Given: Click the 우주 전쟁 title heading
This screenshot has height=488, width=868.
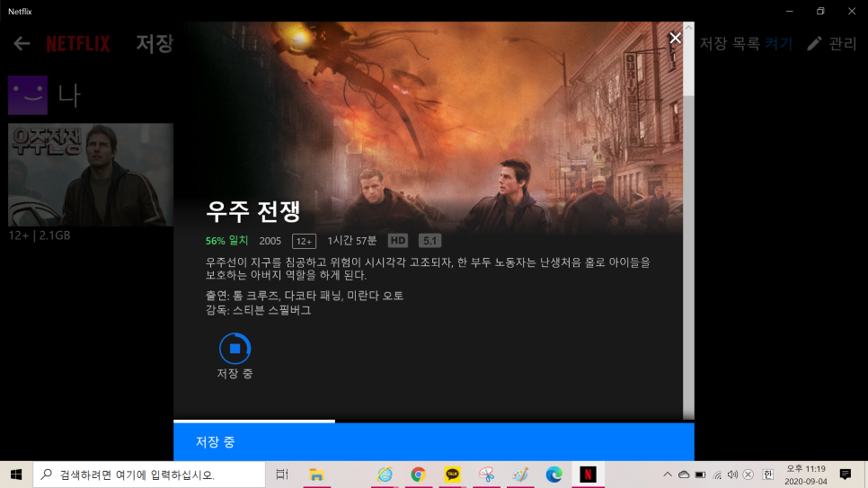Looking at the screenshot, I should [253, 210].
